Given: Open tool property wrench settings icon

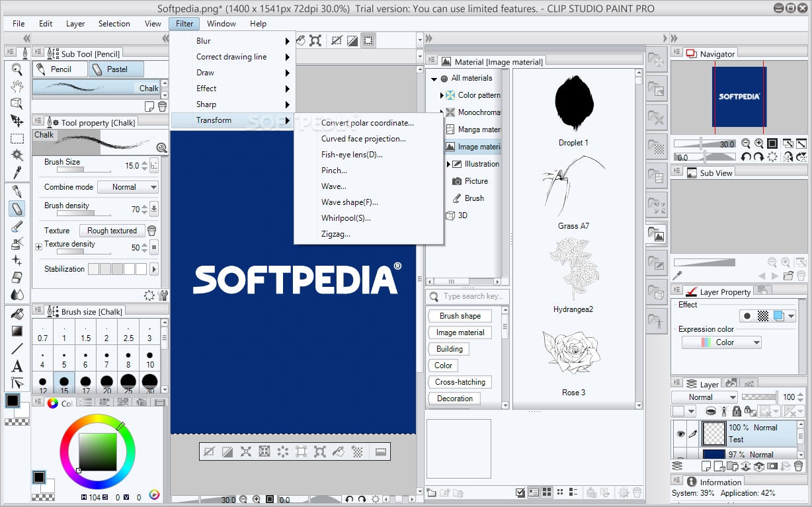Looking at the screenshot, I should pos(163,295).
